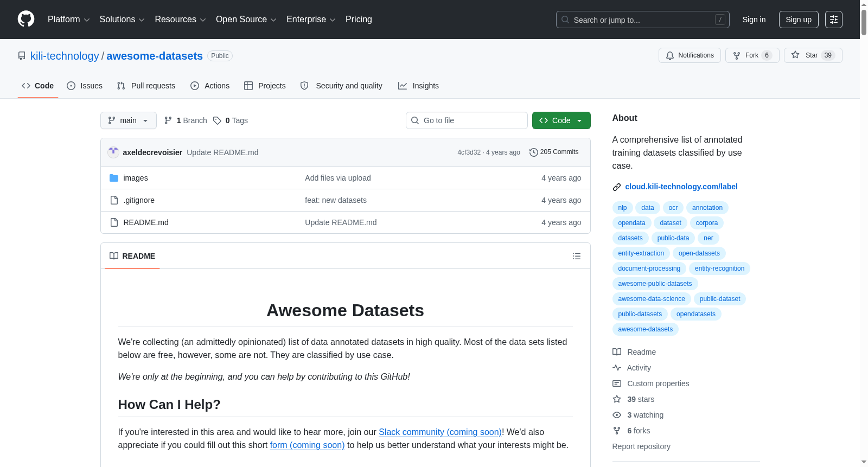Expand the main branch dropdown

pos(129,120)
